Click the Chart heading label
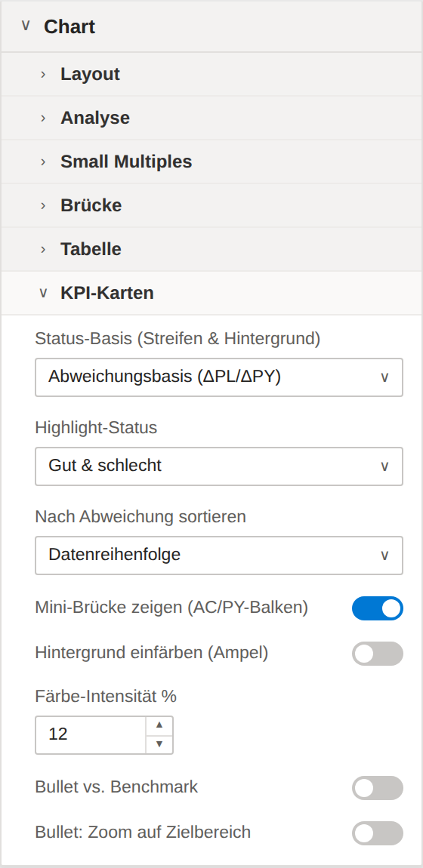Screen dimensions: 423x868 point(69,26)
